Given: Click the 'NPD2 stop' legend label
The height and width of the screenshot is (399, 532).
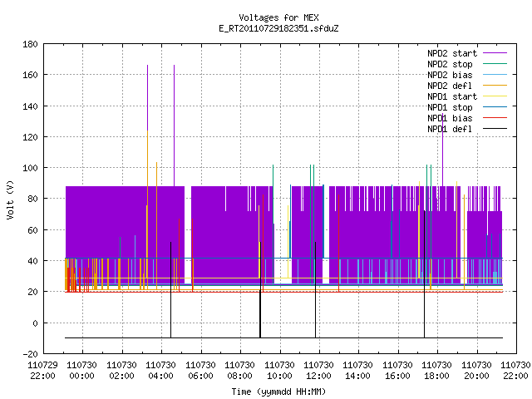Looking at the screenshot, I should (x=450, y=64).
